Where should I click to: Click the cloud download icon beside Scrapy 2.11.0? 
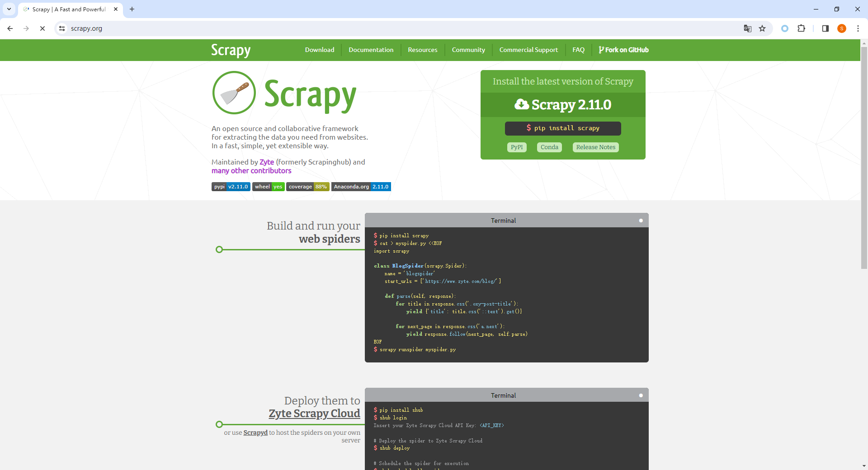click(522, 104)
